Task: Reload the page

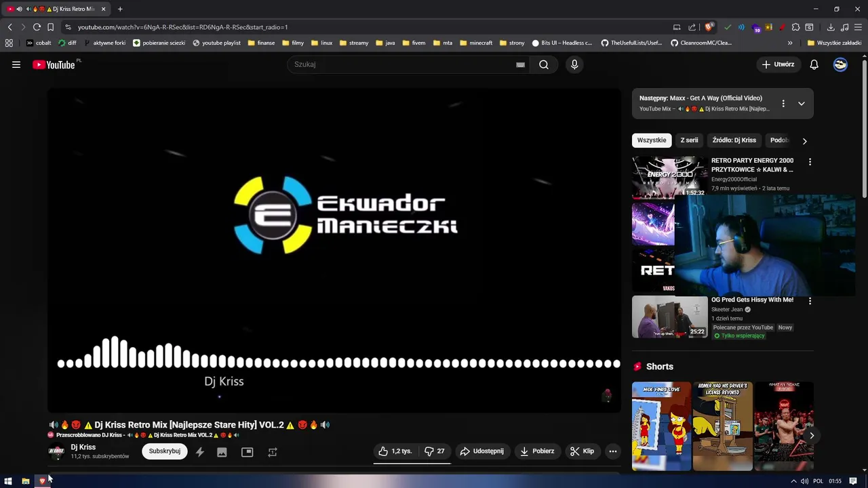Action: (x=37, y=27)
